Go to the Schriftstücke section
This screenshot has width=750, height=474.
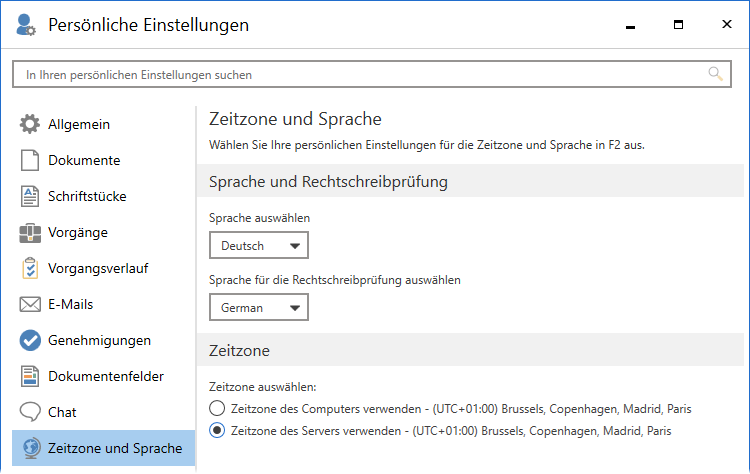click(103, 196)
